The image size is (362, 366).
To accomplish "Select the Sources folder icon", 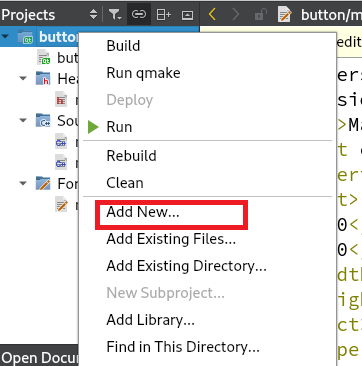I will pyautogui.click(x=43, y=120).
